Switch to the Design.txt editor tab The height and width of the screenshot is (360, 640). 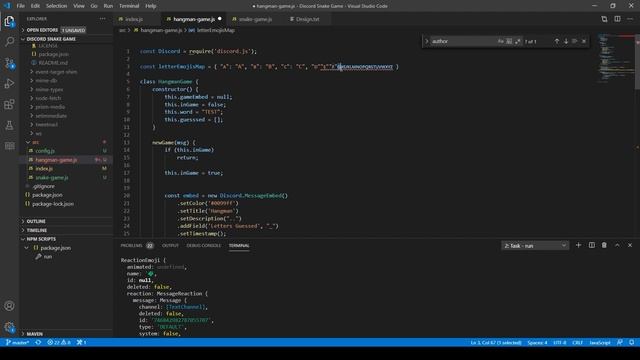pos(307,19)
